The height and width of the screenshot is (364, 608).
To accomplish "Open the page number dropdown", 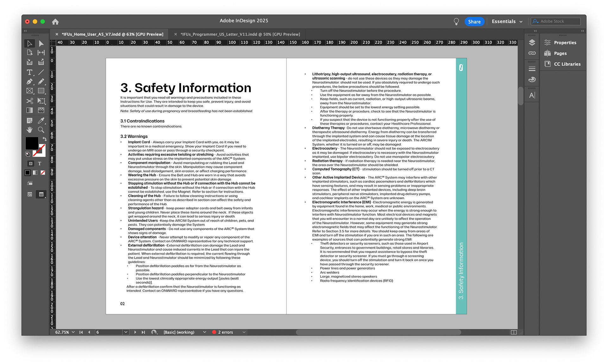I will [x=126, y=332].
